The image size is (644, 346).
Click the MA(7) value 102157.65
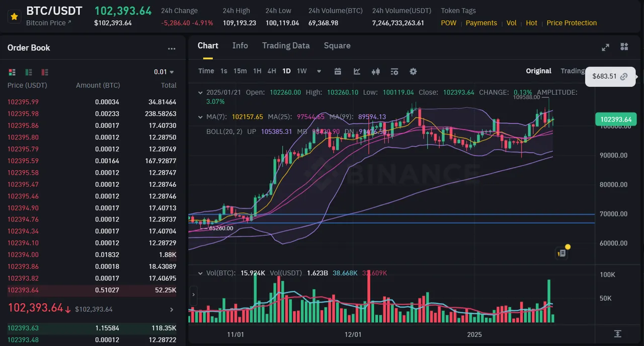point(248,117)
